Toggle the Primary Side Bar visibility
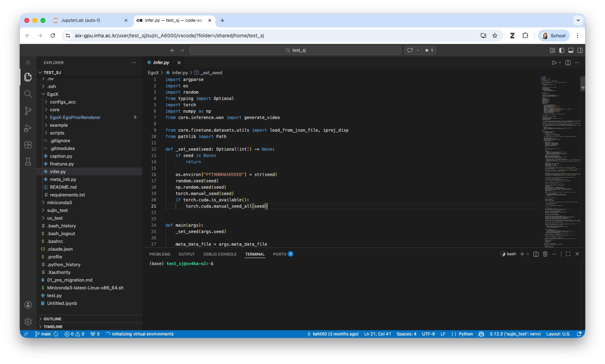Viewport: 605px width, 364px height. pyautogui.click(x=562, y=50)
